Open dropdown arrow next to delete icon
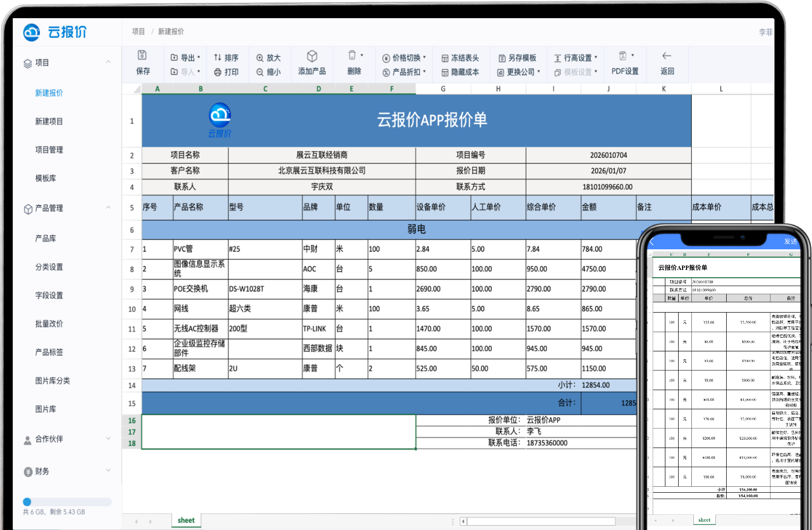 coord(362,55)
